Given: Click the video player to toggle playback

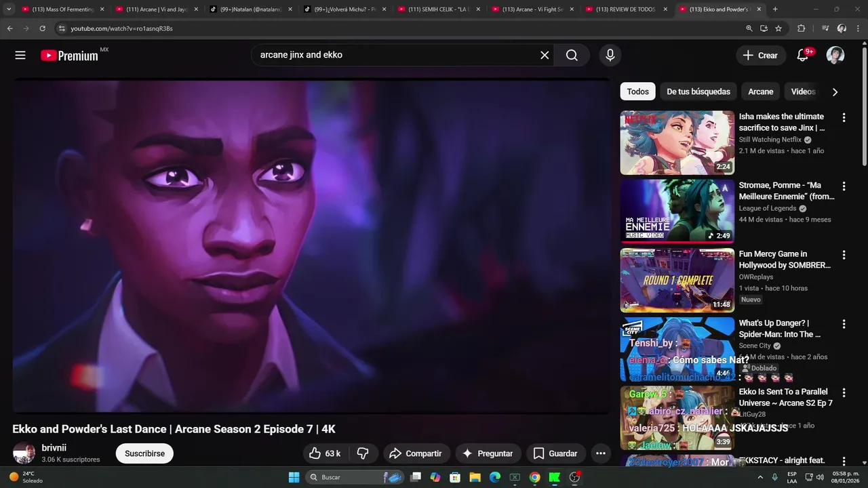Looking at the screenshot, I should point(311,247).
